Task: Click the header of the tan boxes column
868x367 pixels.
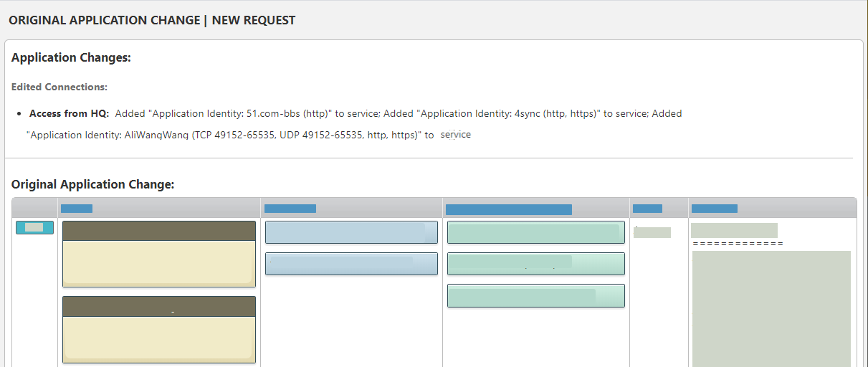Action: (x=77, y=209)
